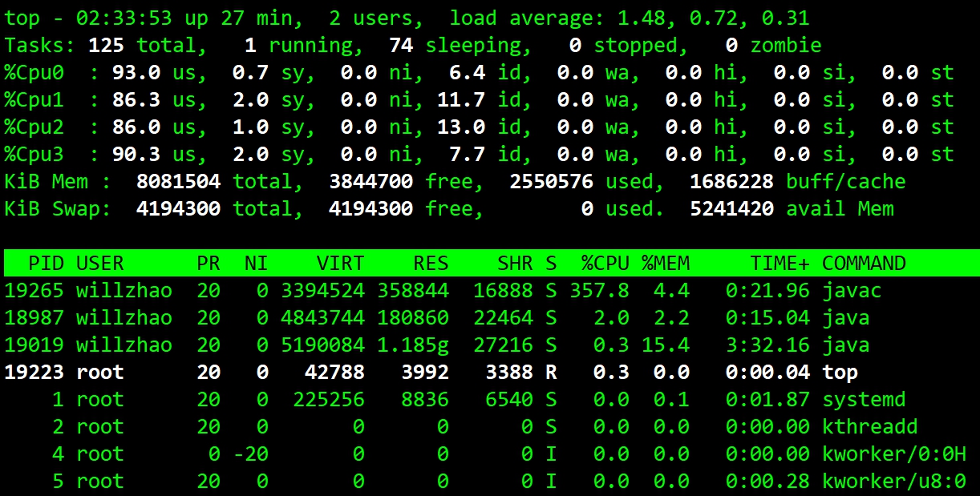Click the 15.4 memory percentage value
The image size is (980, 496).
(x=666, y=345)
